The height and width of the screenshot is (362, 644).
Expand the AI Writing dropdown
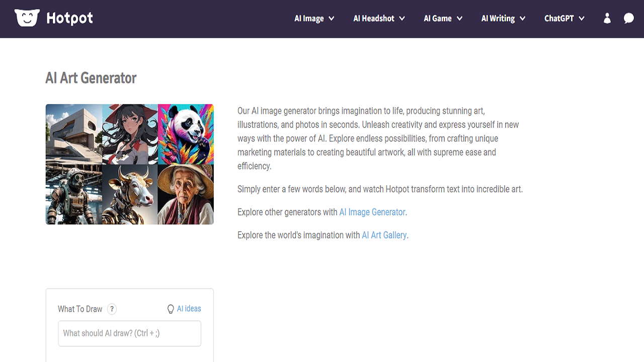click(x=503, y=18)
